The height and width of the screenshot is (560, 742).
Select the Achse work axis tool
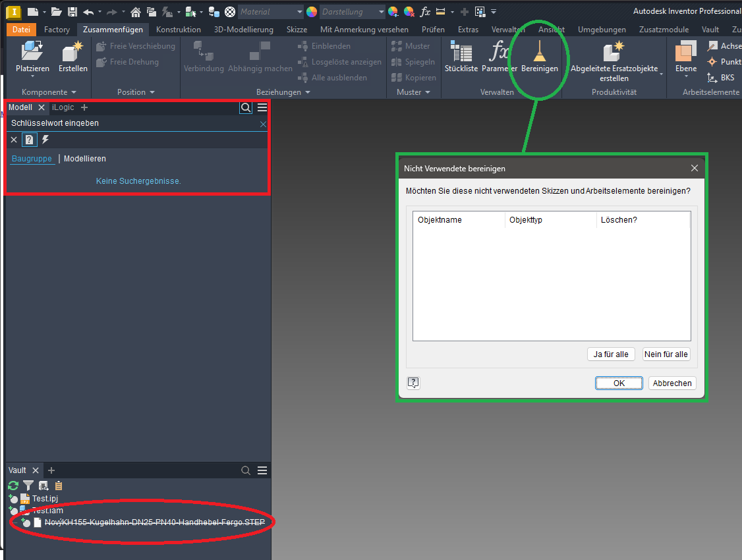click(x=724, y=46)
